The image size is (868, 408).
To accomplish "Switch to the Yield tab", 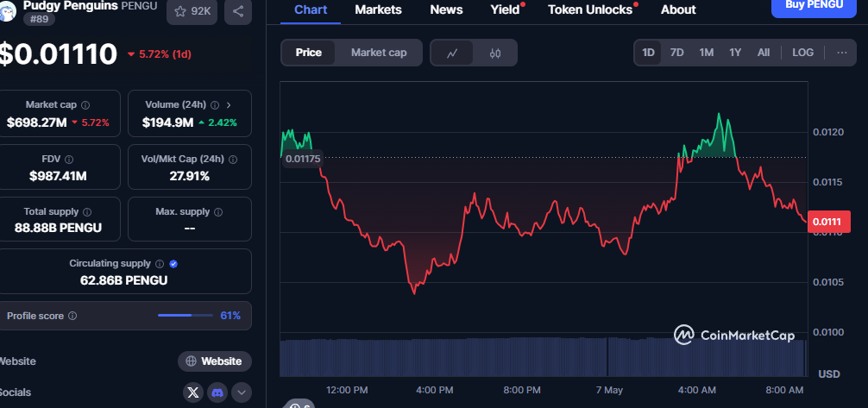I will [506, 10].
